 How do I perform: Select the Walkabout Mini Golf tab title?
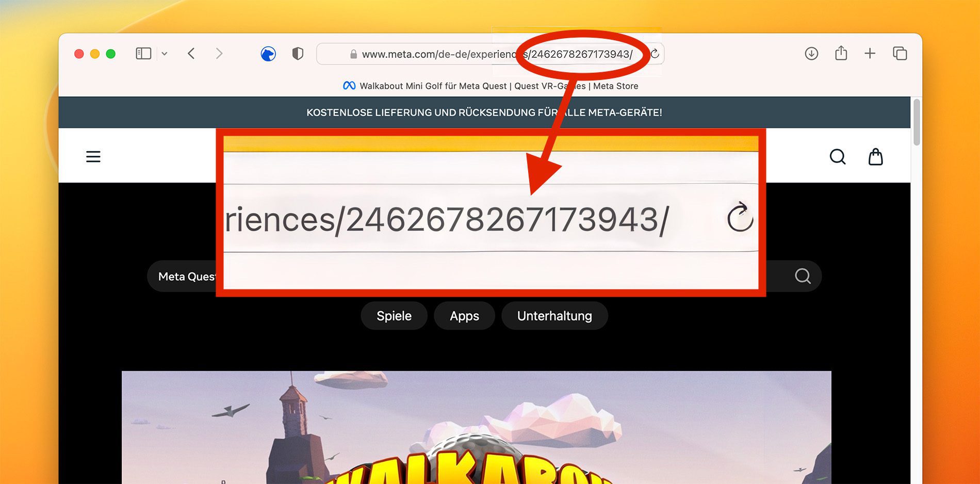coord(491,86)
